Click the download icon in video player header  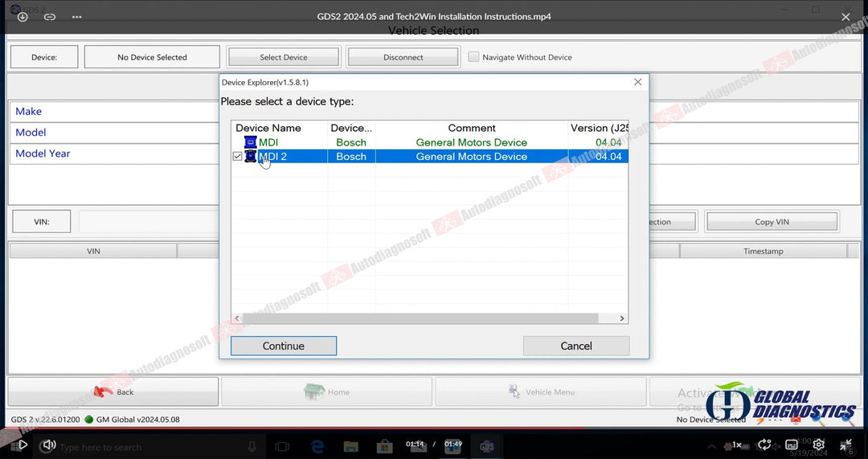(x=23, y=17)
